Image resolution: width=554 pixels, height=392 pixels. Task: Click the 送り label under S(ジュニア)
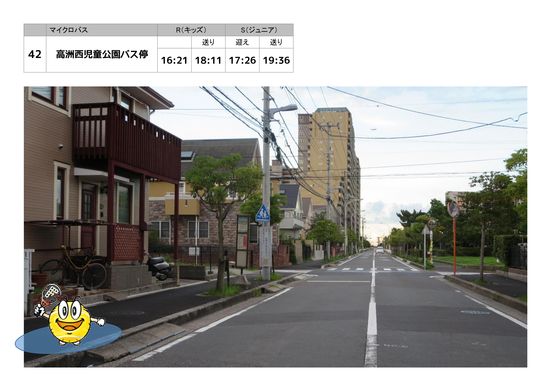coord(277,42)
